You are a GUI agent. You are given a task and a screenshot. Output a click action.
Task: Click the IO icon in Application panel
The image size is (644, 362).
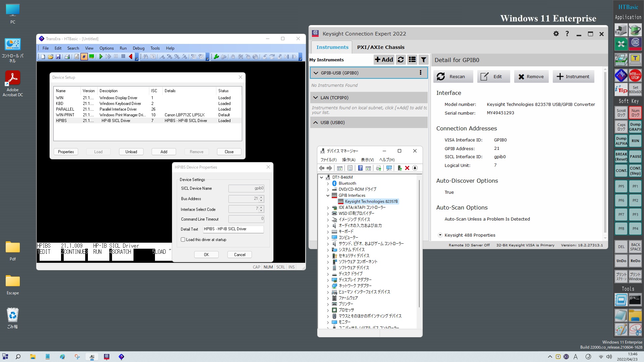tap(635, 44)
